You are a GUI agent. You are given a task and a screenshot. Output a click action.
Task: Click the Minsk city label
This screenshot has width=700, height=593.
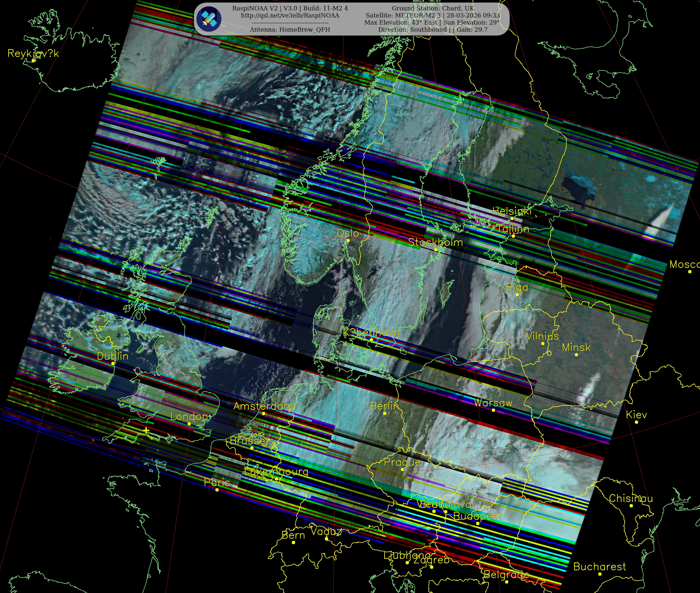pos(576,347)
